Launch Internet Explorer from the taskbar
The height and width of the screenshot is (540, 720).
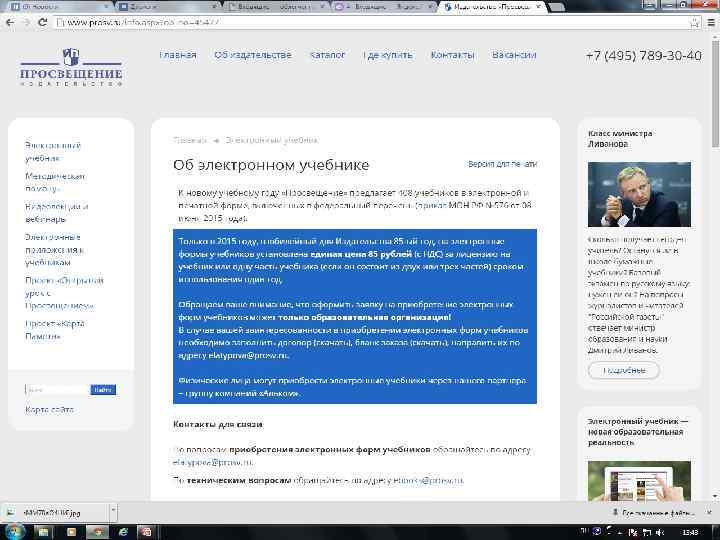coord(123,532)
